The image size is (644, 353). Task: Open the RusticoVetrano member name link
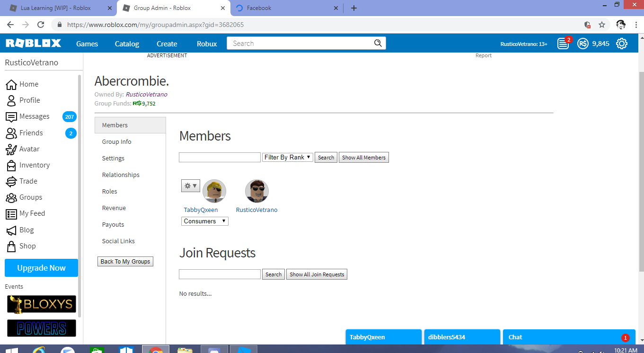click(256, 210)
